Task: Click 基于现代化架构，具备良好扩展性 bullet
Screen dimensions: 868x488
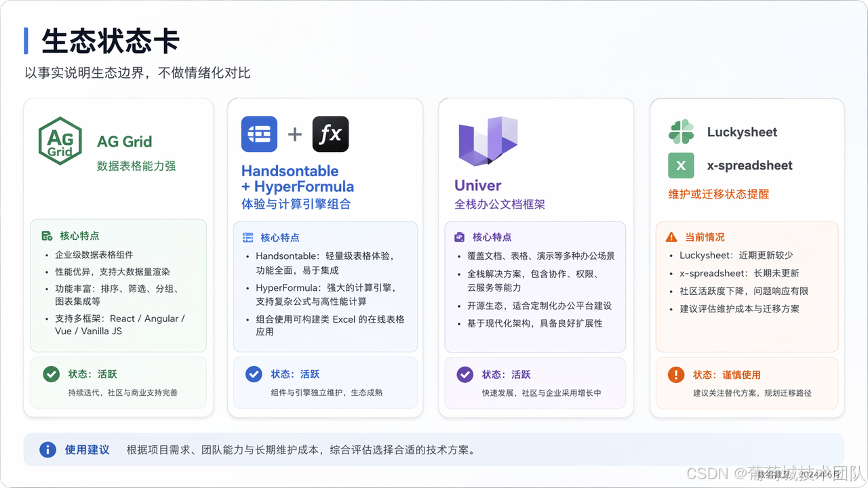Action: [535, 323]
